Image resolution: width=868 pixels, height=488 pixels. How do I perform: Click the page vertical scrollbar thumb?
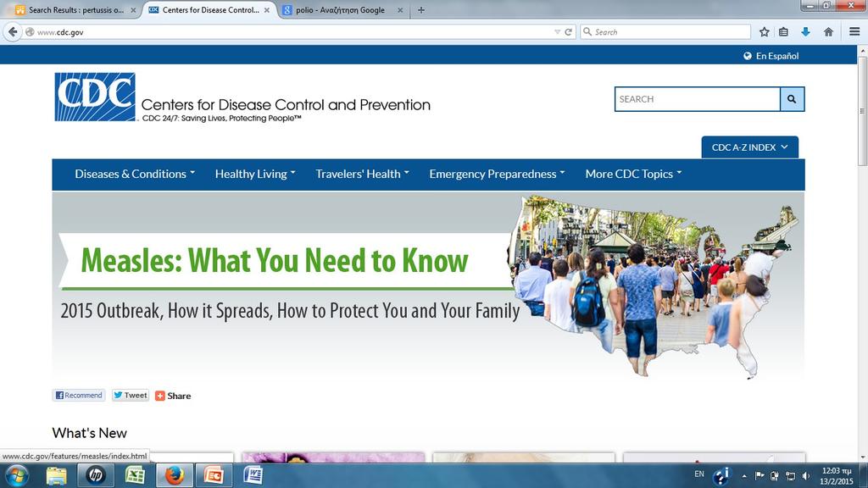[862, 111]
